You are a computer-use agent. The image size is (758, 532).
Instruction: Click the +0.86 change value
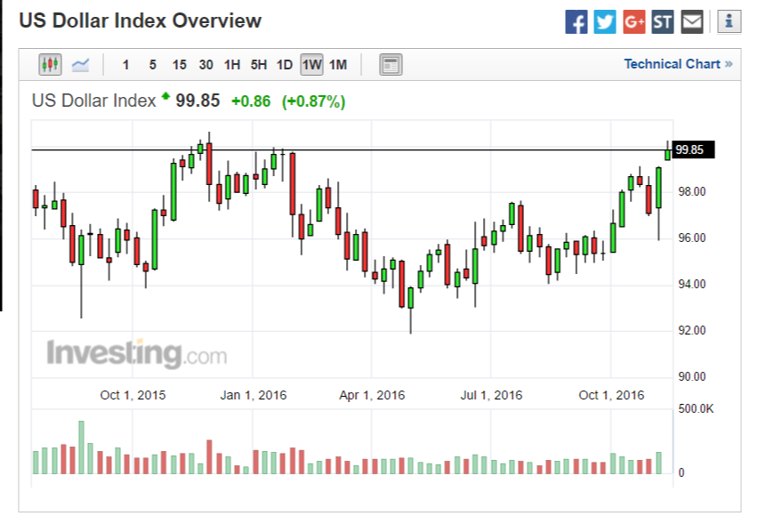pos(251,101)
